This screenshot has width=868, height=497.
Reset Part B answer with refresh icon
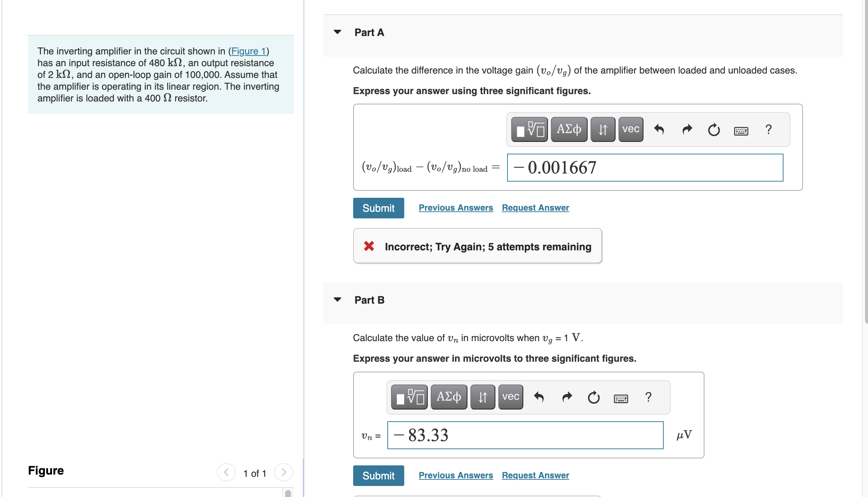point(593,397)
